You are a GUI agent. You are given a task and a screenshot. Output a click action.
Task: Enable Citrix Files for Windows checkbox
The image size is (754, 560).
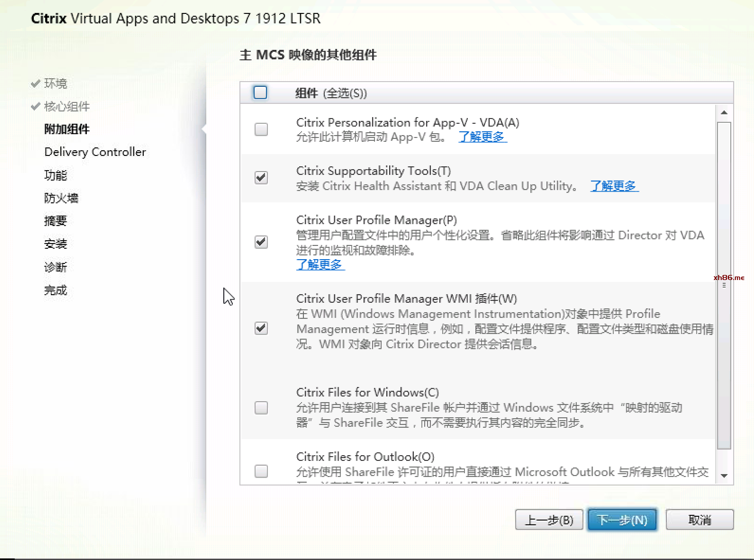[261, 408]
